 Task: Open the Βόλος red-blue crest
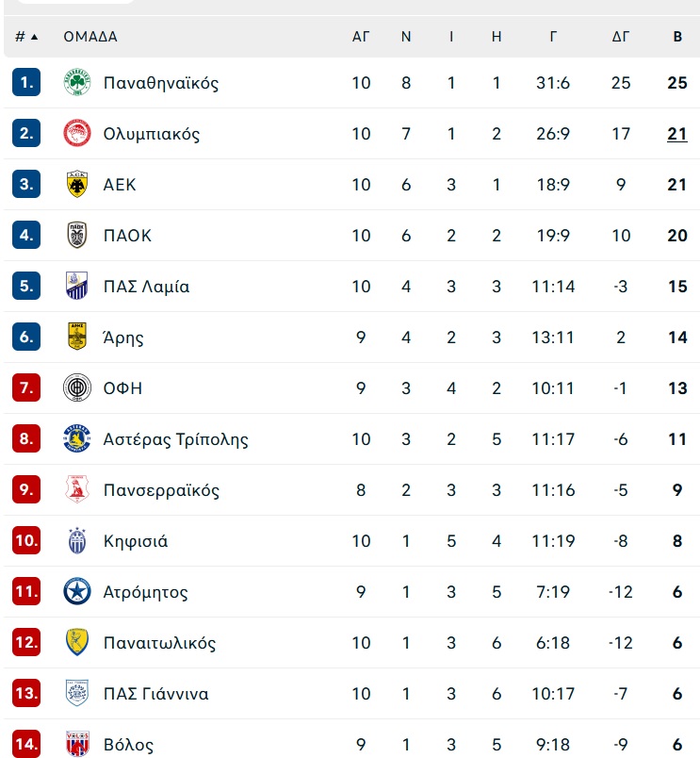pyautogui.click(x=77, y=745)
